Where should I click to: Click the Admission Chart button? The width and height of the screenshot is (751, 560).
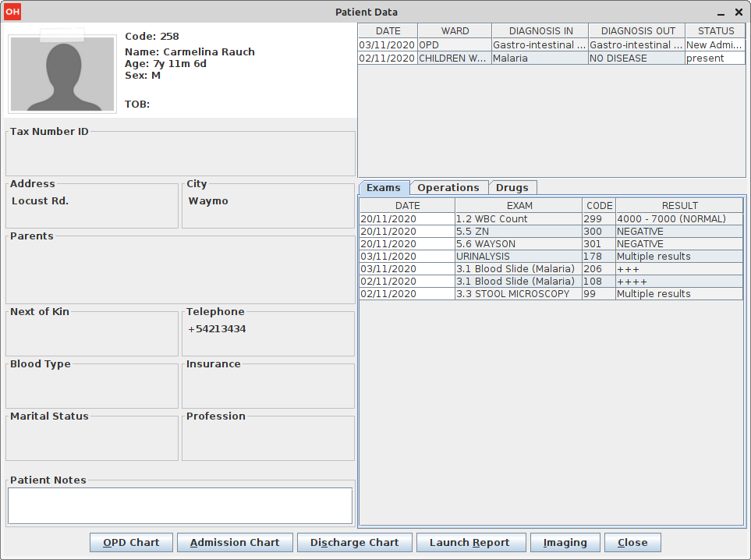click(235, 543)
